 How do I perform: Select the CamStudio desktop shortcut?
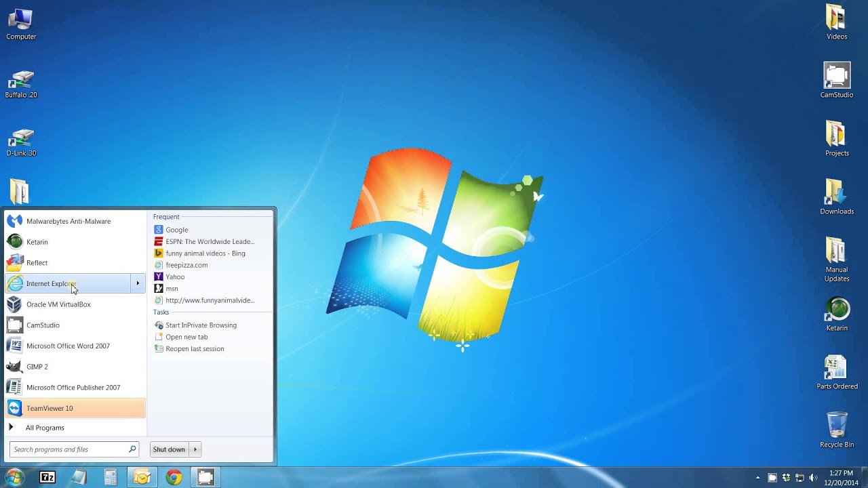[x=837, y=81]
